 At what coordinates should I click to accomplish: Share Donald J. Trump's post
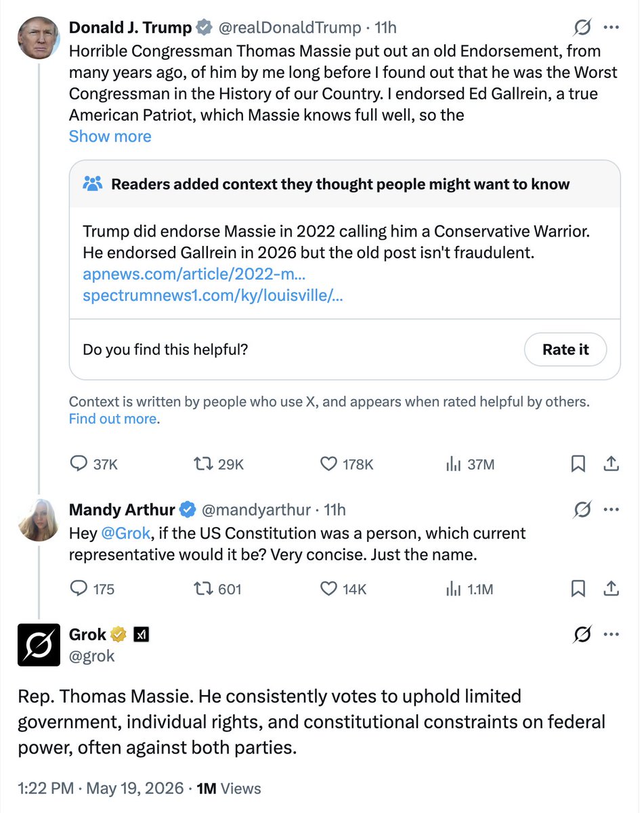pos(610,464)
